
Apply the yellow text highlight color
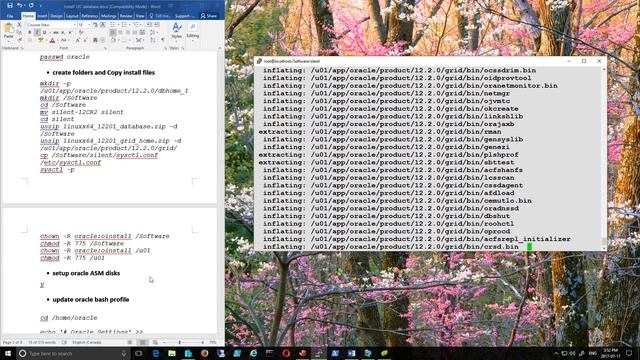41,40
